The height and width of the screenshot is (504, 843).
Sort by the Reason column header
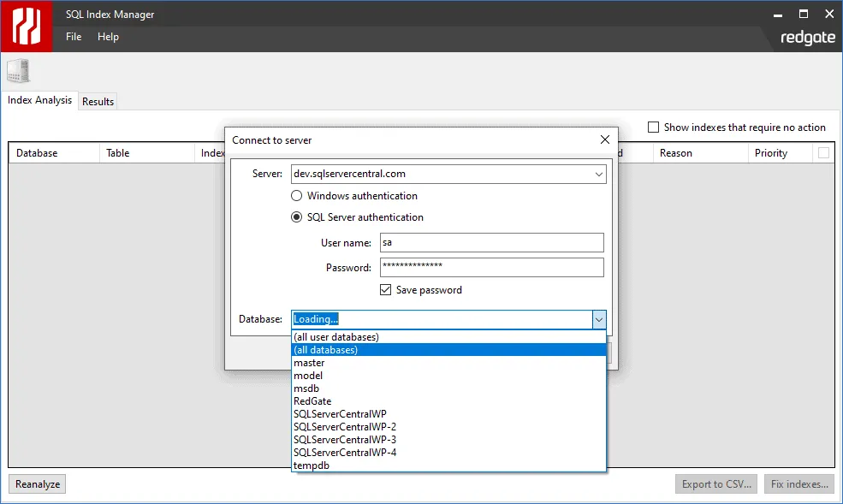click(x=700, y=153)
